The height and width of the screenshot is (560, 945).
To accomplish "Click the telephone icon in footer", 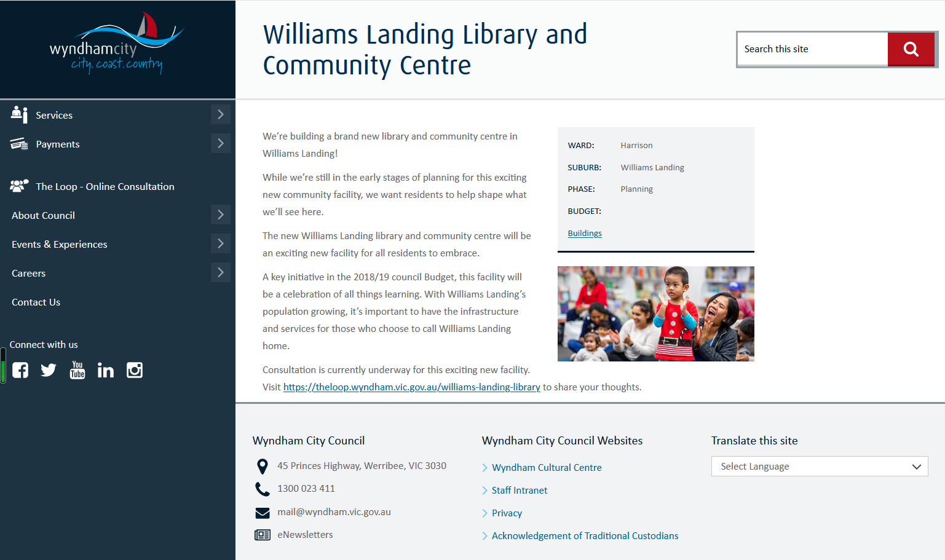I will [263, 489].
